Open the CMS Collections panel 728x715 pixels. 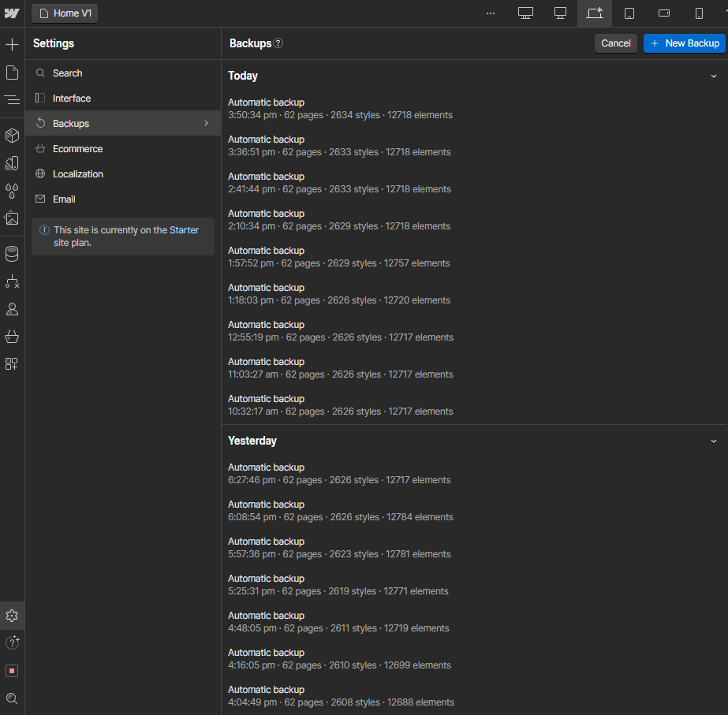[x=12, y=254]
